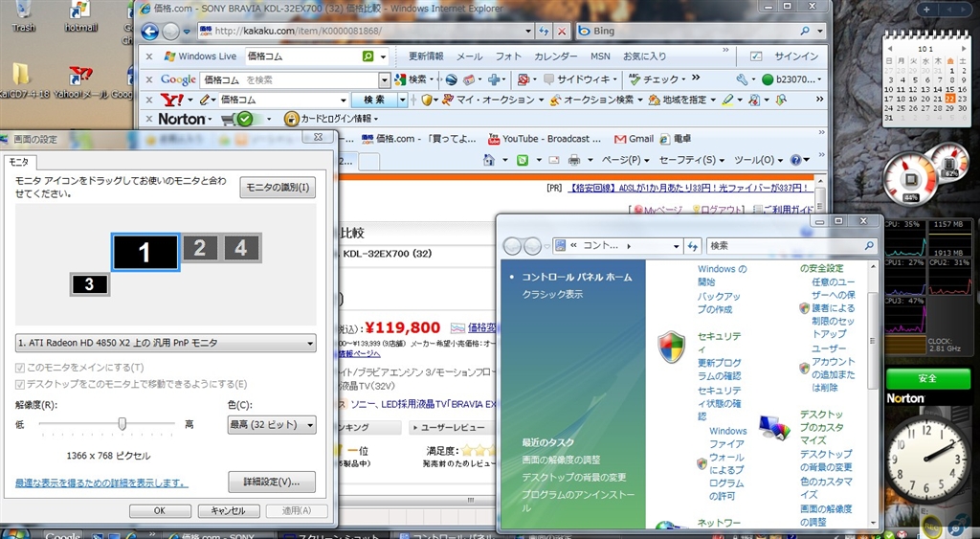Click the Google Earth globe toolbar icon
Screen dimensions: 980x539
[452, 79]
